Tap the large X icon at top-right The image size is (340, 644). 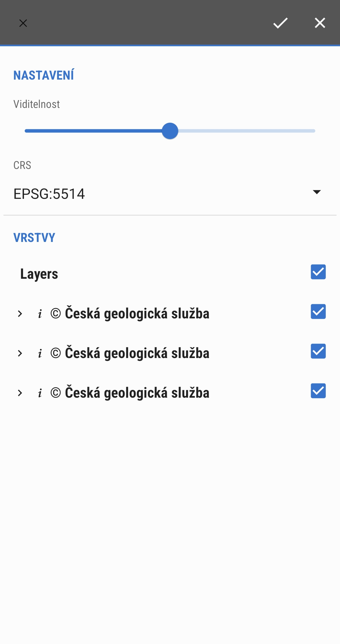(320, 23)
